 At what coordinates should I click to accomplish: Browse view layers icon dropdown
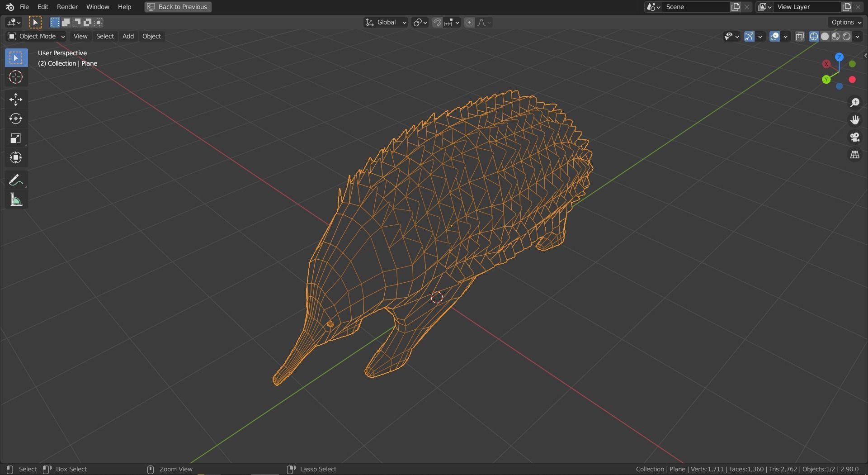click(x=764, y=7)
